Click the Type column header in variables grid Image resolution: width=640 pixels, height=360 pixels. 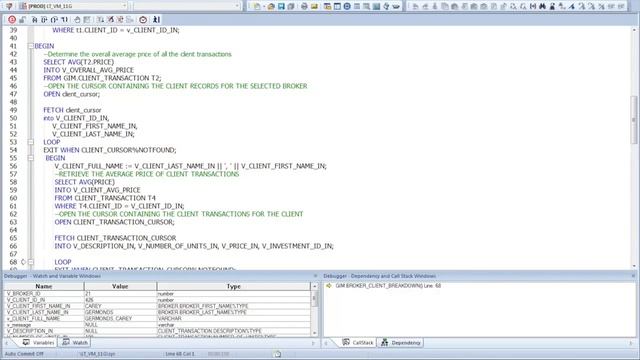(x=233, y=287)
